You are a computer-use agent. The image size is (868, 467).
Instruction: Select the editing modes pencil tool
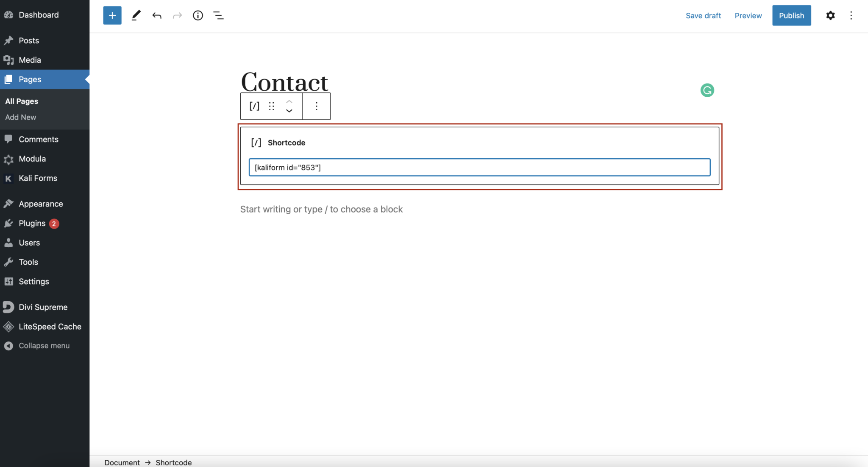tap(136, 15)
